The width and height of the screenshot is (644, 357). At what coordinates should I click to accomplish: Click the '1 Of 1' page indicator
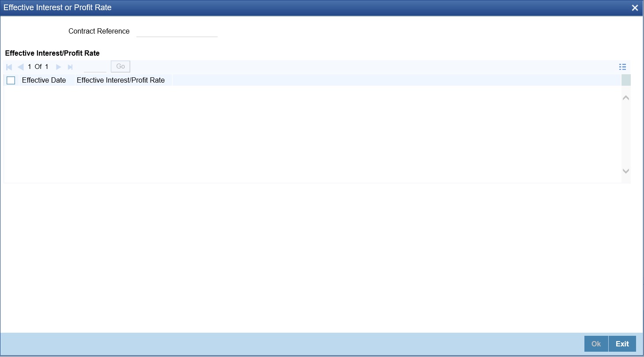coord(38,67)
